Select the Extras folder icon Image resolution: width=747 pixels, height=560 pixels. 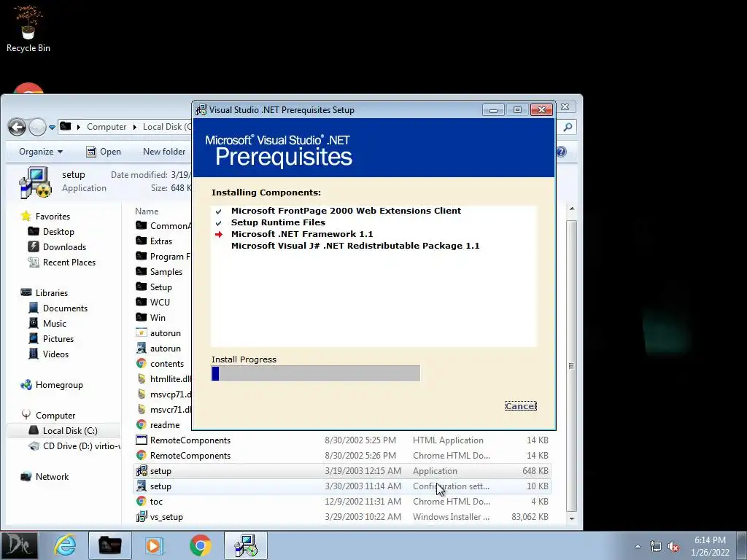(141, 241)
